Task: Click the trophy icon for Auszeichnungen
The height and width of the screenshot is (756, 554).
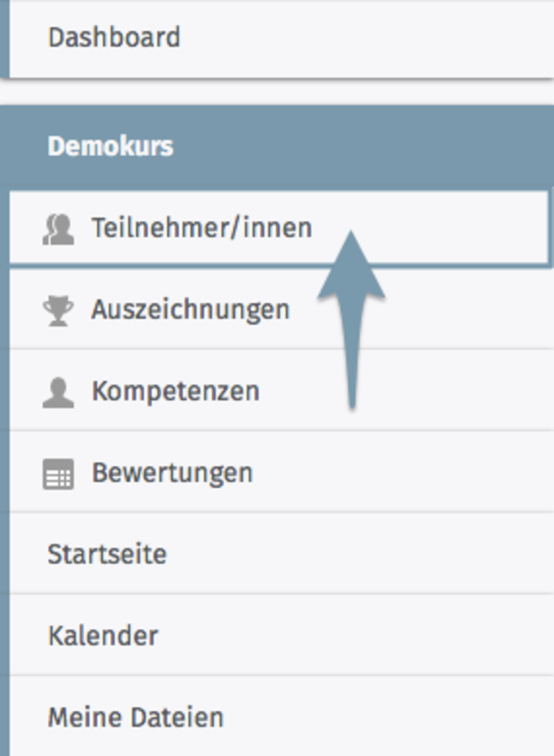Action: pos(58,311)
